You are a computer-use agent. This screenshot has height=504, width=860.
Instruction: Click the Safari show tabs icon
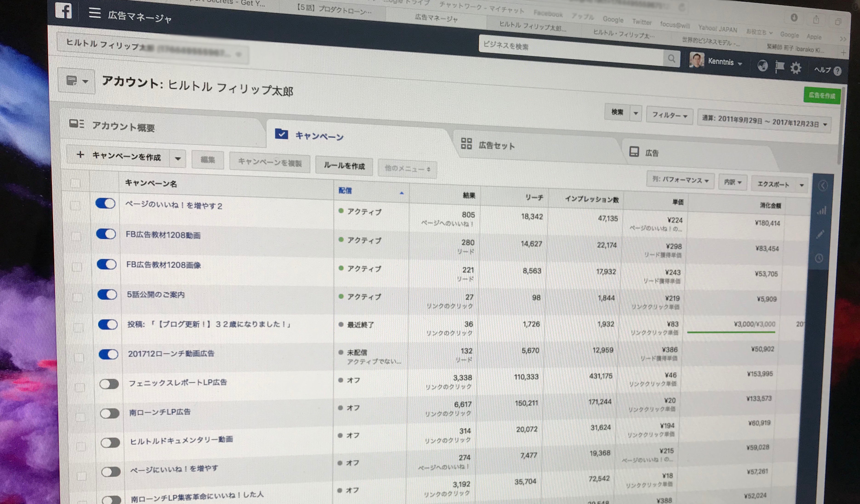pos(838,22)
